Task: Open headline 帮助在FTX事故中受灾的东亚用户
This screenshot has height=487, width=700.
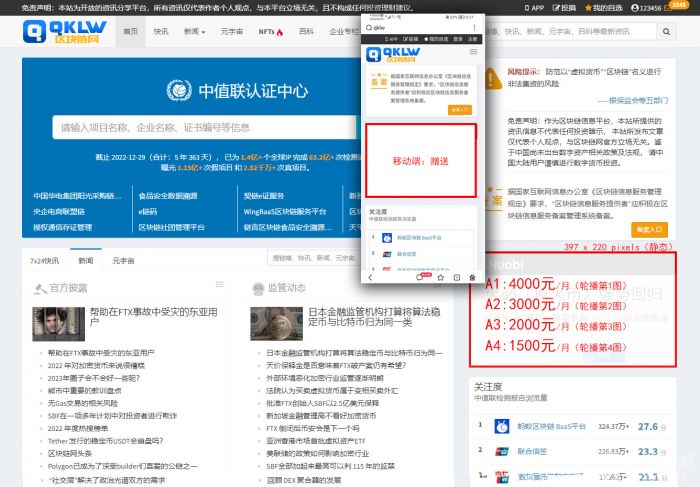Action: tap(154, 316)
